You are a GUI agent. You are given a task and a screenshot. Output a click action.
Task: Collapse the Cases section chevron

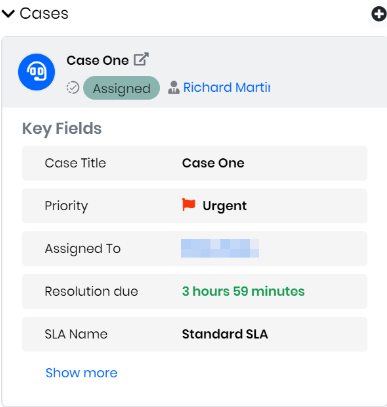8,14
